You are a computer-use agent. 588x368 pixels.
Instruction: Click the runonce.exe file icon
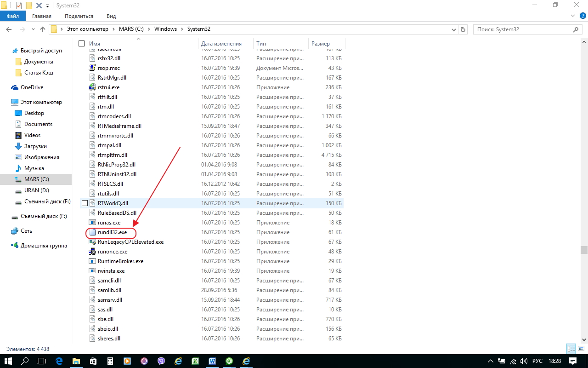coord(92,252)
